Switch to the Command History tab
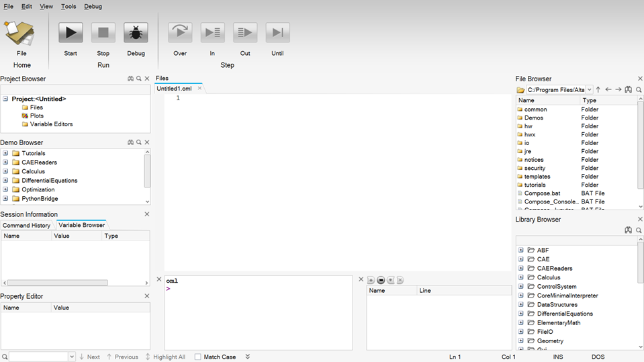 (26, 226)
